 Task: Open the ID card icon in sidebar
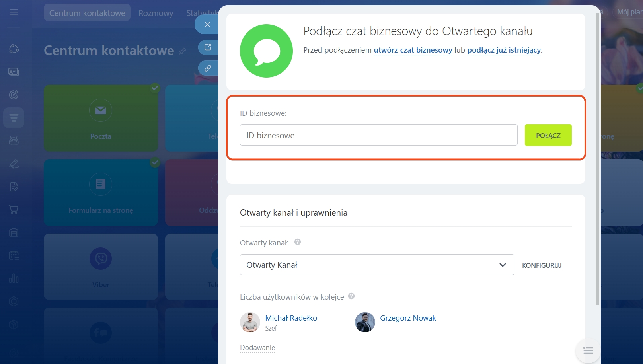click(x=14, y=72)
